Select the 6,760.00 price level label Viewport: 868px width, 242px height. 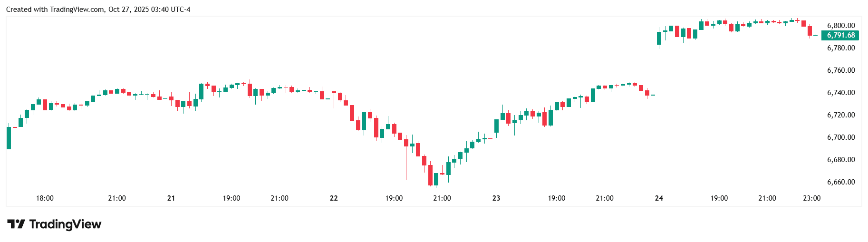pyautogui.click(x=841, y=70)
